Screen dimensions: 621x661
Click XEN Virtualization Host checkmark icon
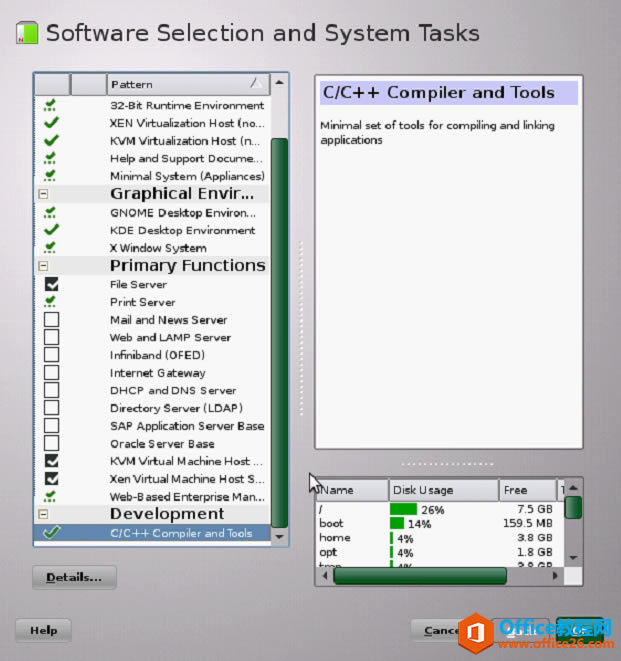coord(51,123)
